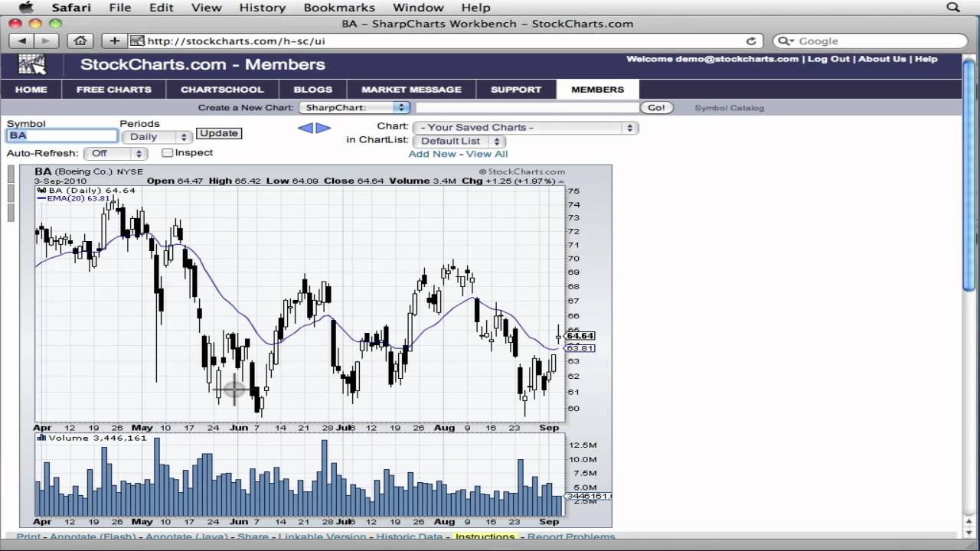Open the Bookmarks menu
This screenshot has width=980, height=551.
tap(339, 8)
